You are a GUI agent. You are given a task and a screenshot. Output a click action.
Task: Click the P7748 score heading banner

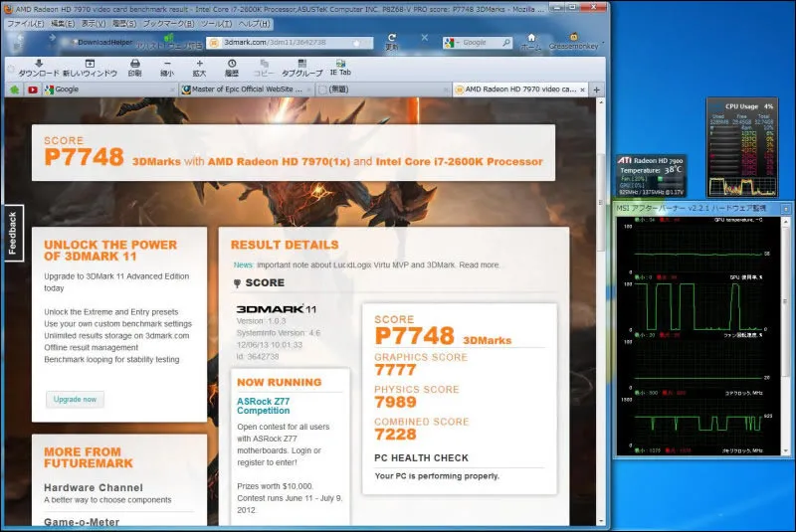point(294,153)
